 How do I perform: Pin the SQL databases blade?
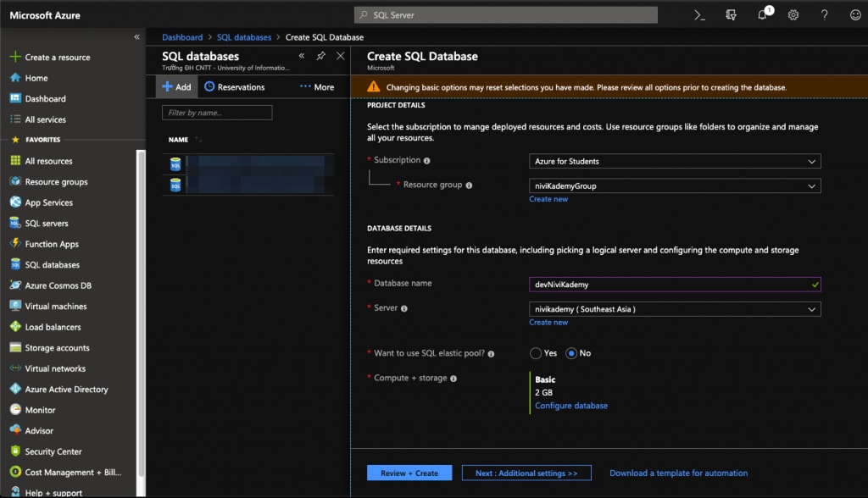click(321, 56)
